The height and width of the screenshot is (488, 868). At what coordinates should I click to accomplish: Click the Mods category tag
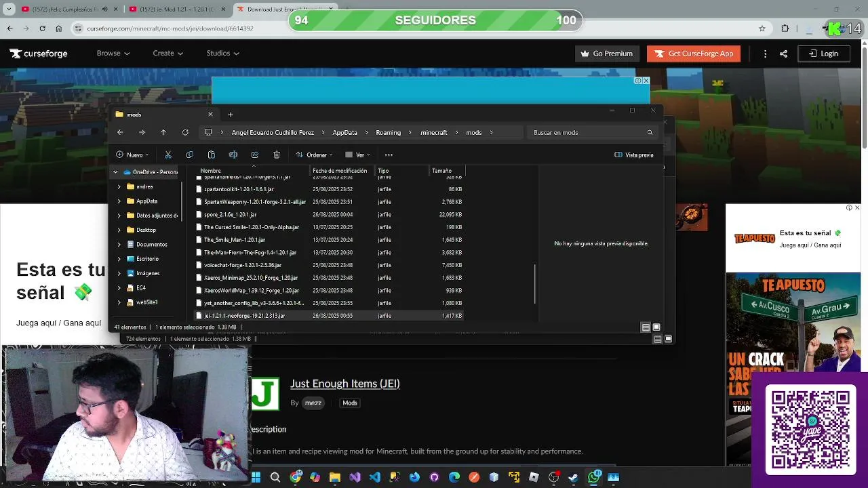coord(349,403)
